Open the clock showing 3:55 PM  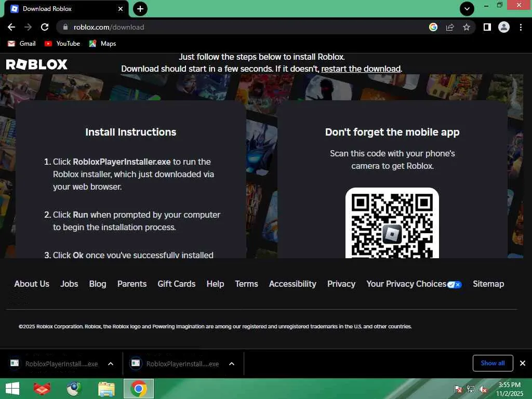point(510,389)
